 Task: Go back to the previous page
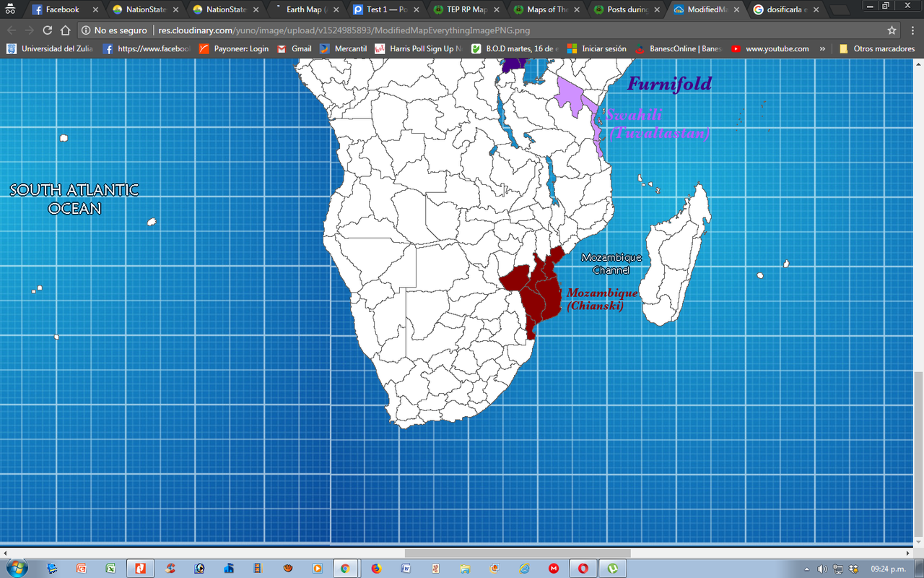(x=11, y=30)
